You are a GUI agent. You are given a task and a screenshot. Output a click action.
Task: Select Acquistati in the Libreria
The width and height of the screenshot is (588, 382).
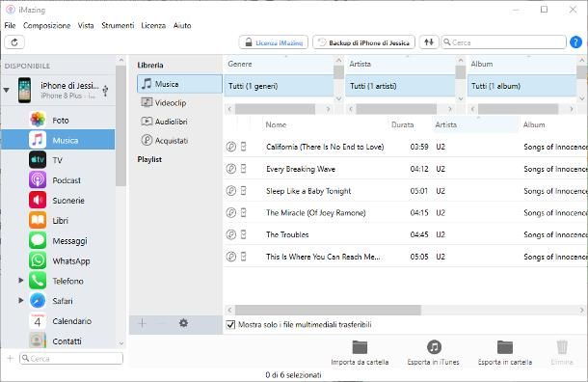[x=179, y=140]
